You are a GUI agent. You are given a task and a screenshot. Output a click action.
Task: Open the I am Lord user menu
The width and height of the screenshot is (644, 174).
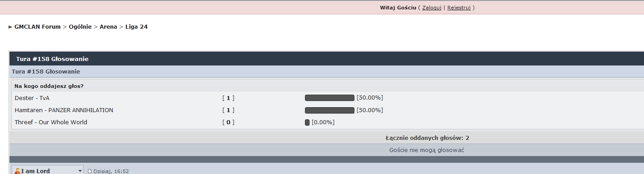pyautogui.click(x=48, y=170)
